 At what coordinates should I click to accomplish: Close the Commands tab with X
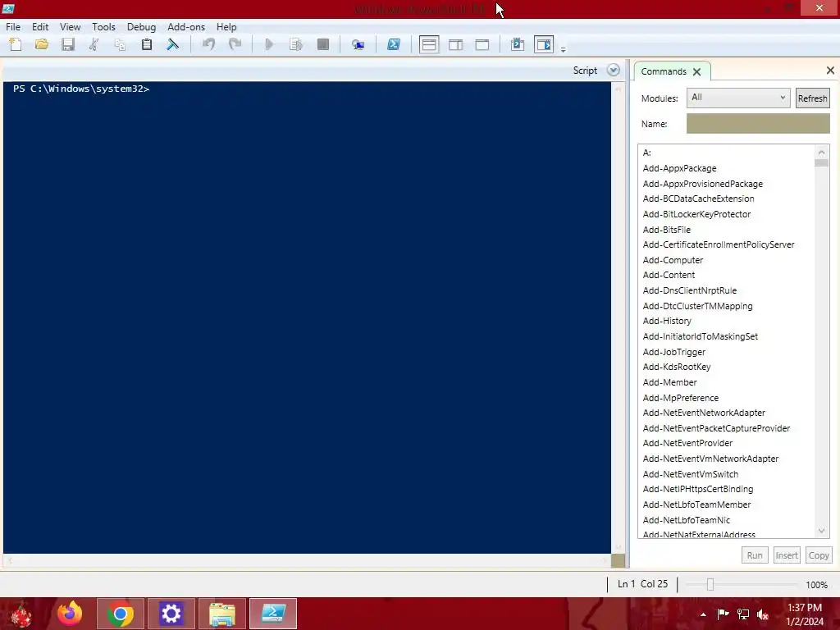point(697,72)
